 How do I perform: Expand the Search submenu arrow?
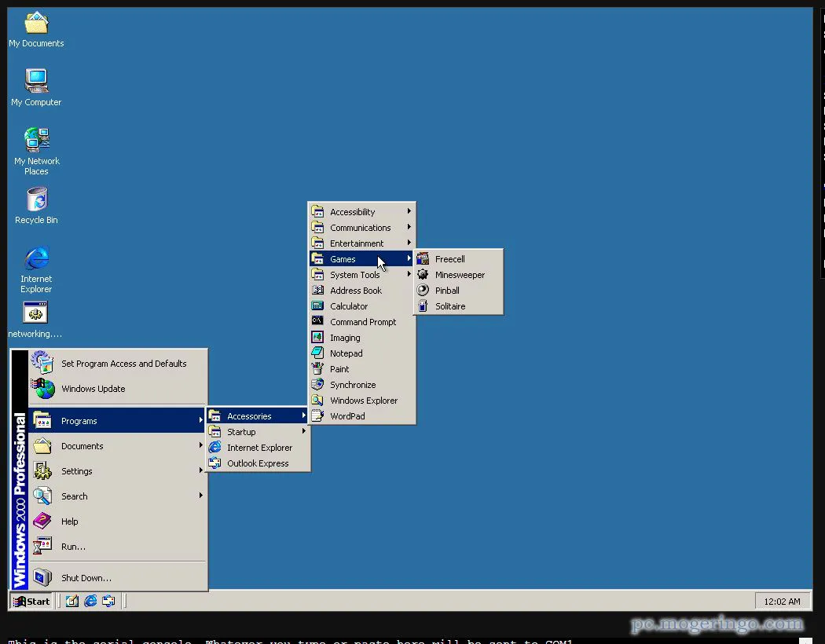tap(200, 496)
